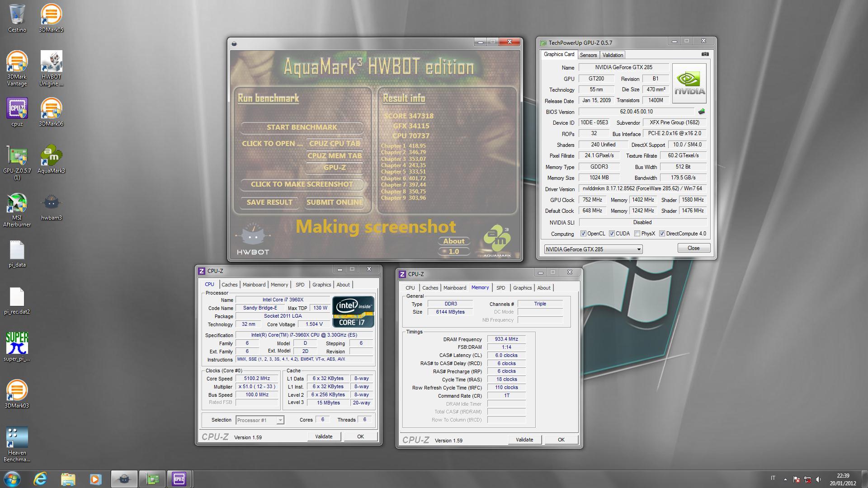Screen dimensions: 868x488
Task: Click the IT language indicator in tray
Action: pyautogui.click(x=773, y=478)
